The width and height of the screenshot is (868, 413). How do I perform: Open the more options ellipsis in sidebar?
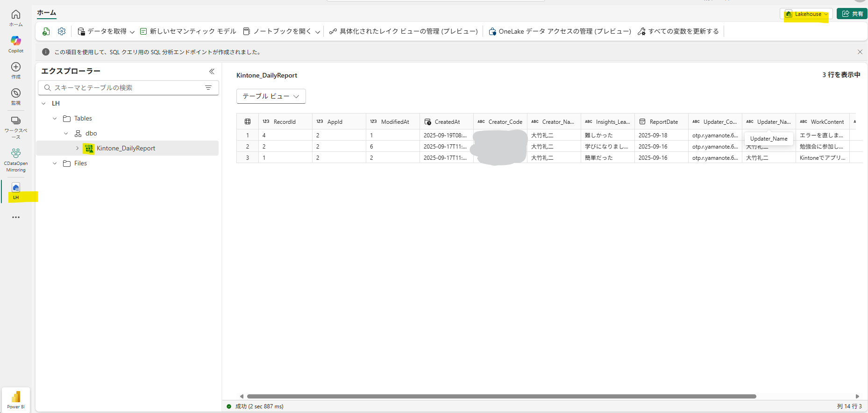click(x=16, y=217)
